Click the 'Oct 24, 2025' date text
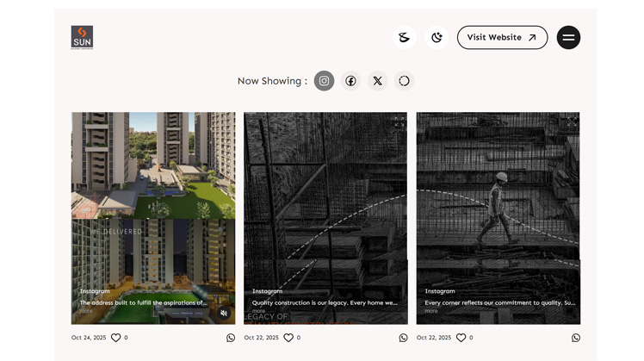 [89, 338]
